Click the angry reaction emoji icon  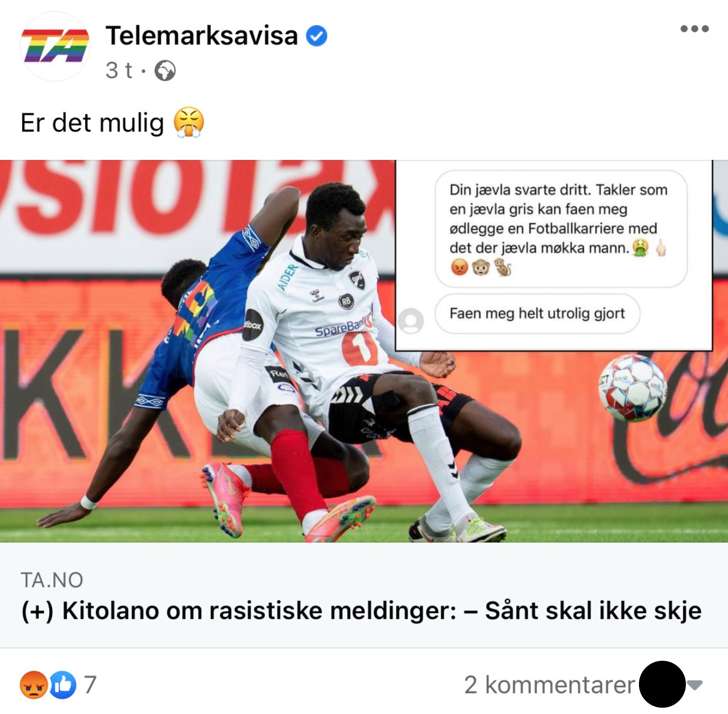[34, 685]
